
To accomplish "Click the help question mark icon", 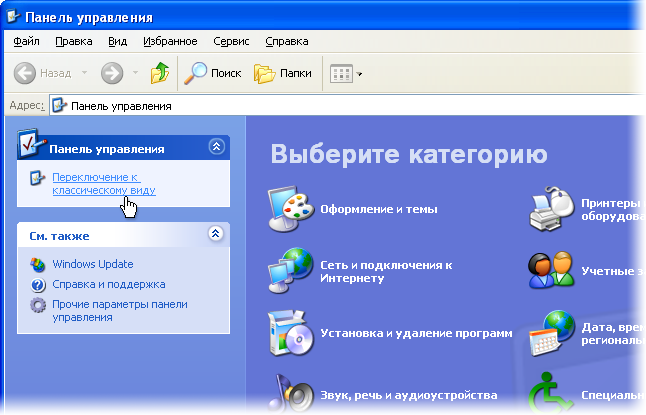I will pos(38,285).
